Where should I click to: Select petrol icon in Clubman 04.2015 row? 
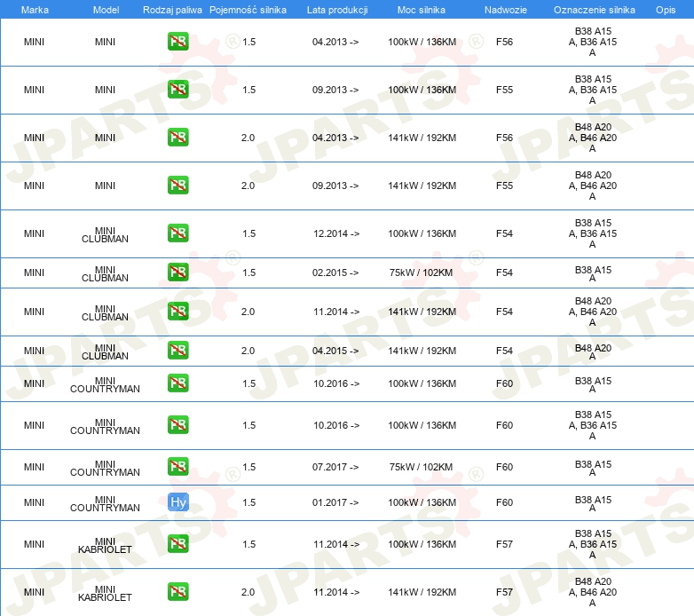[x=177, y=350]
